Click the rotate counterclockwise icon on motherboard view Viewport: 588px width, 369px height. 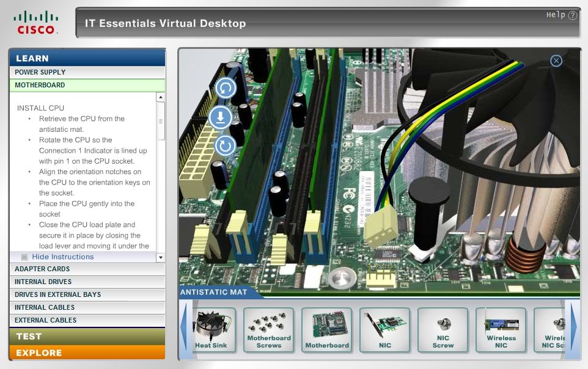(226, 88)
